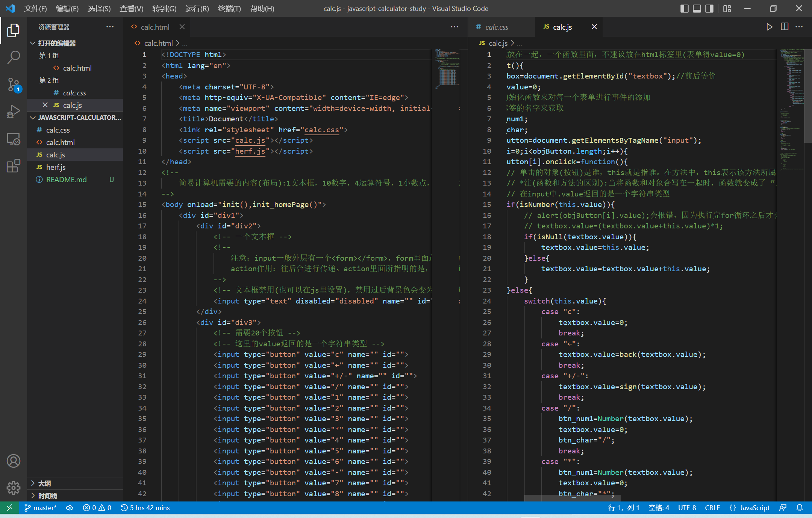Open the Search view in activity bar

point(14,57)
